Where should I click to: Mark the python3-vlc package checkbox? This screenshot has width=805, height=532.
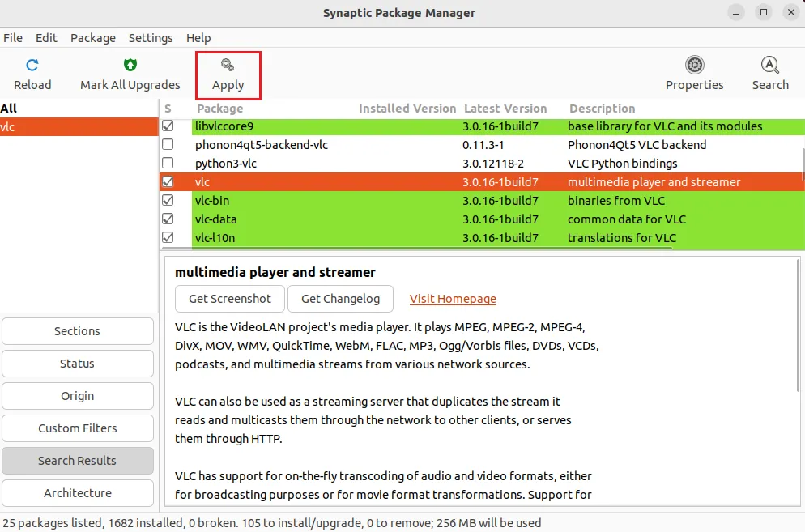point(168,164)
